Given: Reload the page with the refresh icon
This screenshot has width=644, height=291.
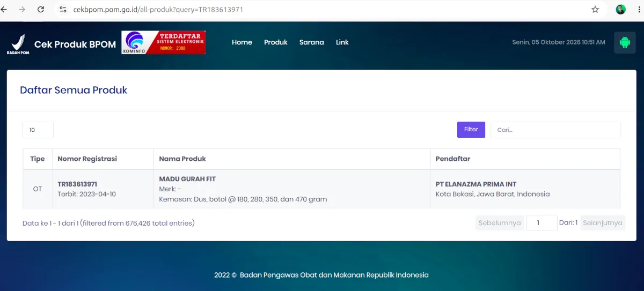Looking at the screenshot, I should (x=41, y=10).
